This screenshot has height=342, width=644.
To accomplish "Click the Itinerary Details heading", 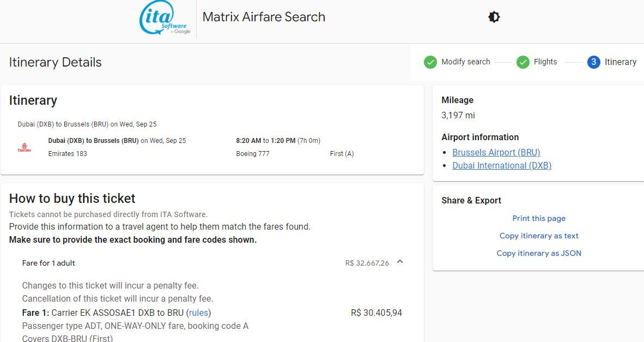I will 56,62.
